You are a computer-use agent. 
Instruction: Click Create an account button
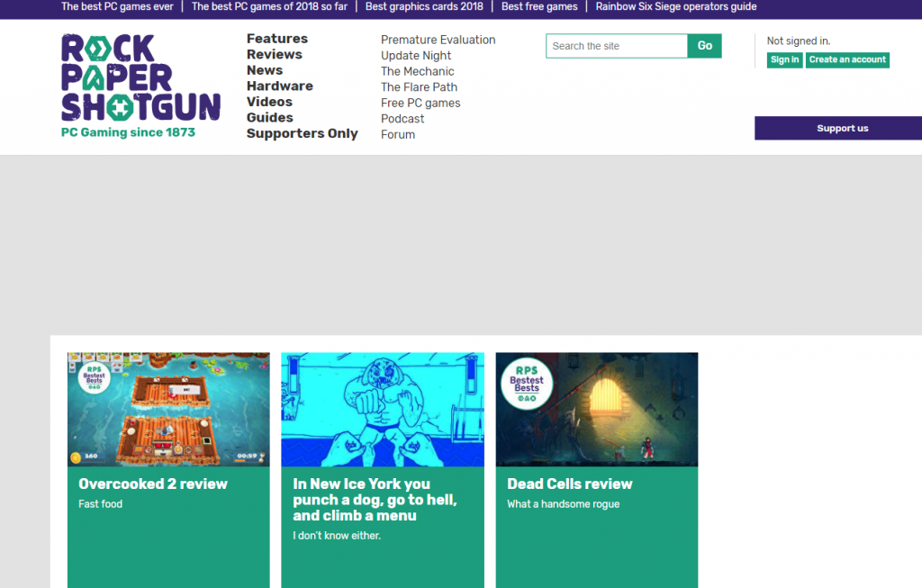(x=847, y=60)
